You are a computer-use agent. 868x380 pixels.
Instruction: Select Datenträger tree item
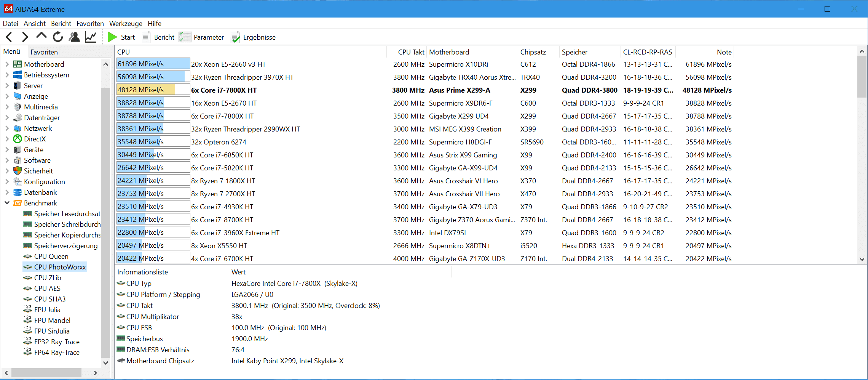(42, 117)
